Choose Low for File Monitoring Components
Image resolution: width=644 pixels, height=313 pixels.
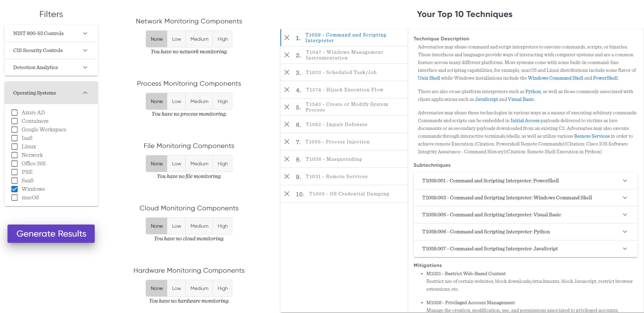[x=176, y=164]
